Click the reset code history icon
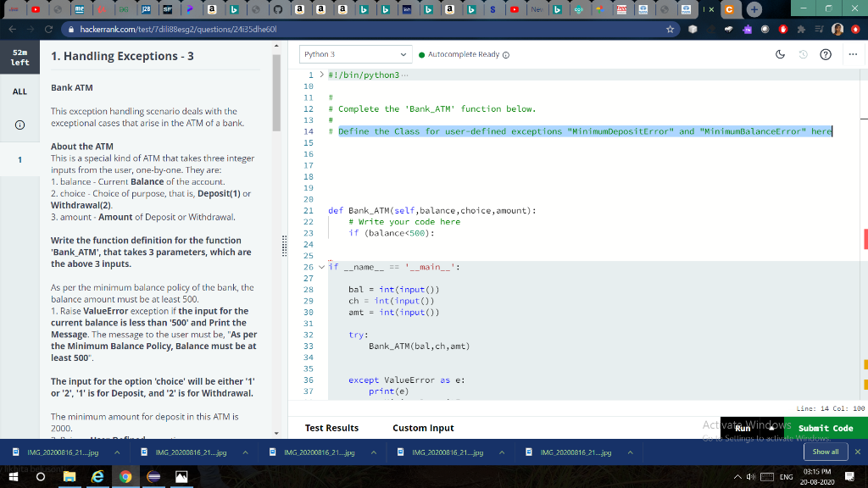Image resolution: width=868 pixels, height=488 pixels. [x=802, y=55]
